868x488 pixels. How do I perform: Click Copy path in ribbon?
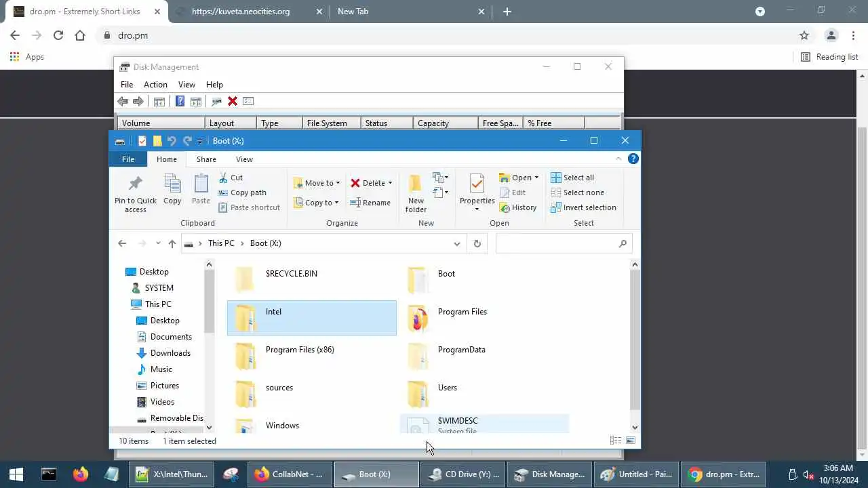click(x=242, y=192)
